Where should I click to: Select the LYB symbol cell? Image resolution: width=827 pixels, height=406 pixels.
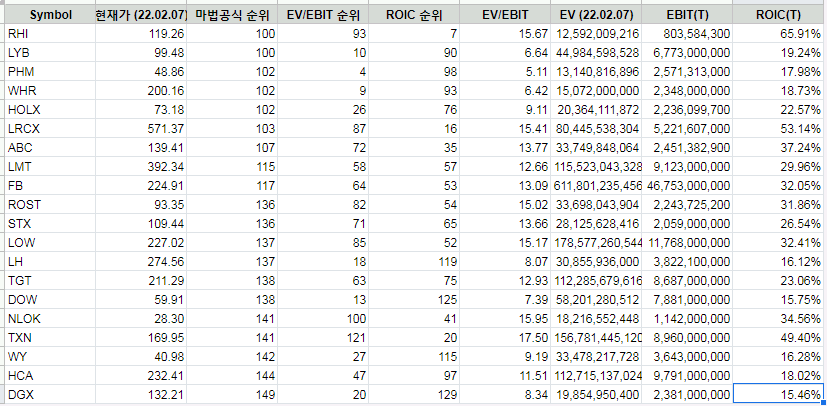pyautogui.click(x=50, y=53)
